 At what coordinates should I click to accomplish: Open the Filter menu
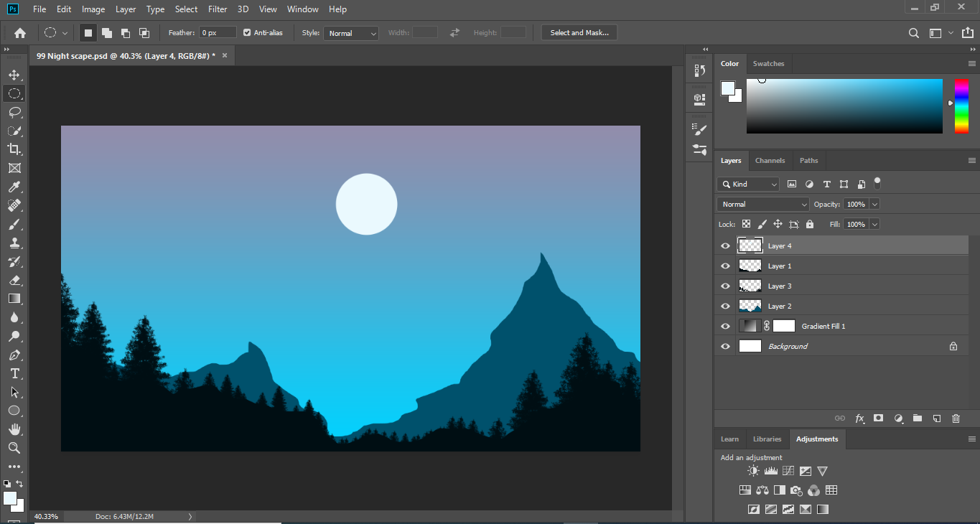coord(217,9)
